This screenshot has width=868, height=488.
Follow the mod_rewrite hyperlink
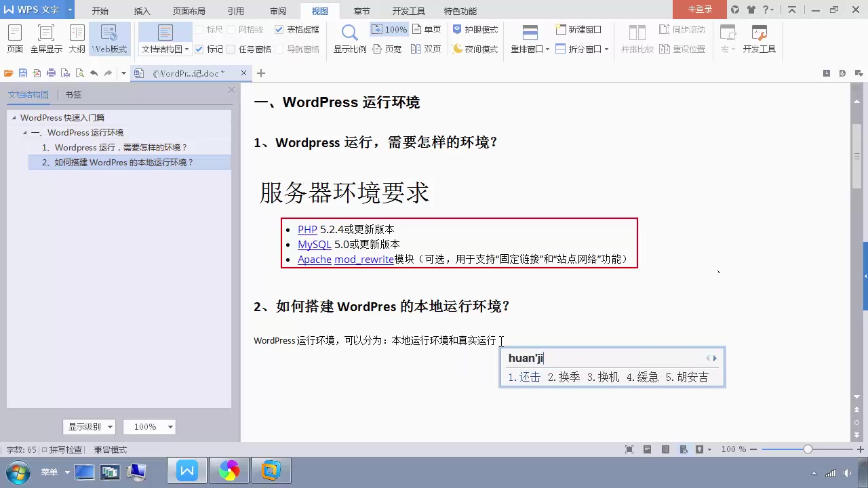(x=364, y=259)
